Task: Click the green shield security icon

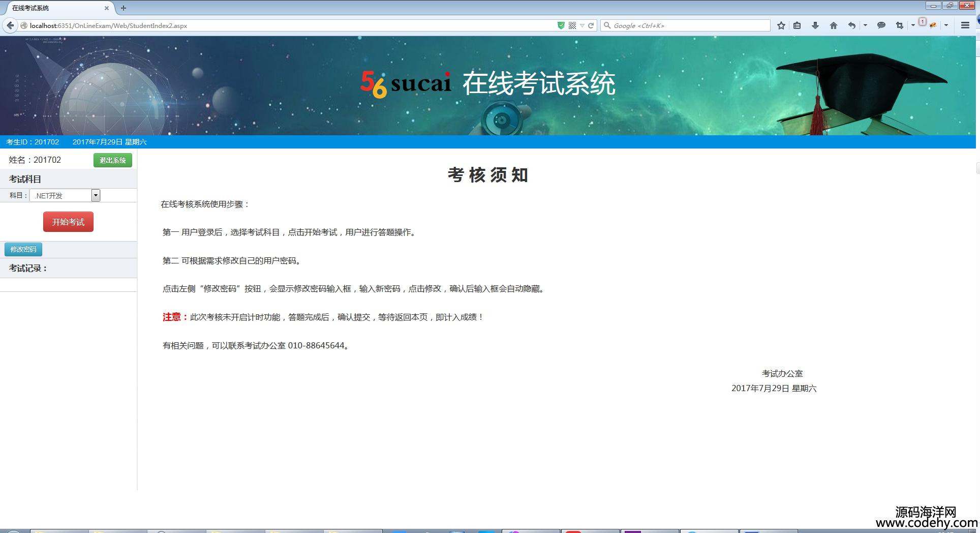Action: 561,25
